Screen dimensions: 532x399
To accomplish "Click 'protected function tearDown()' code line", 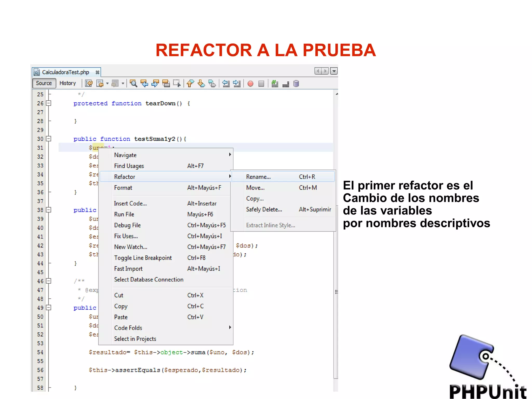I will [132, 103].
